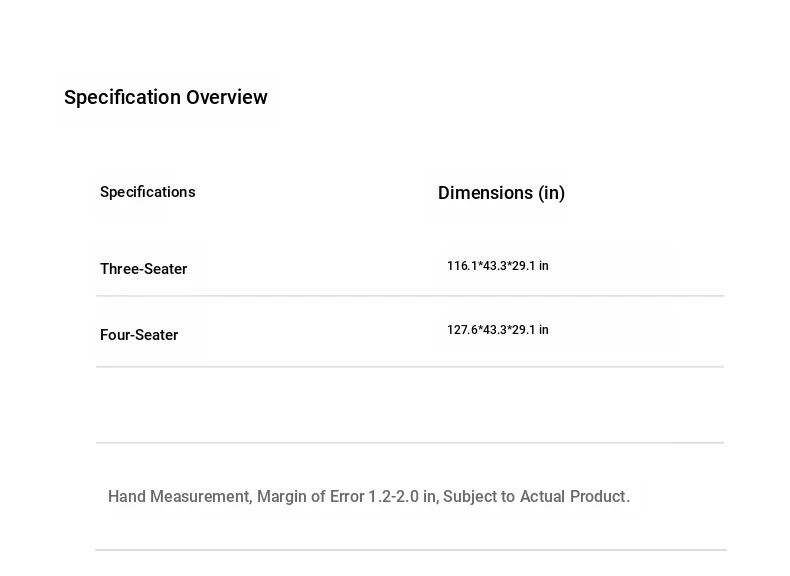Click the empty row below Four-Seater row
The width and height of the screenshot is (790, 576).
click(410, 405)
